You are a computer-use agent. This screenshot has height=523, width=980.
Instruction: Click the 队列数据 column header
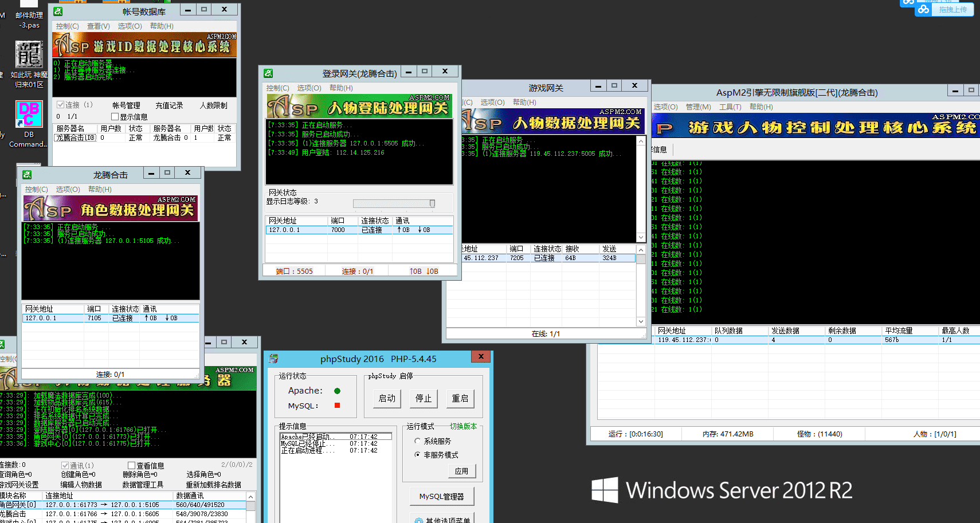click(x=740, y=331)
